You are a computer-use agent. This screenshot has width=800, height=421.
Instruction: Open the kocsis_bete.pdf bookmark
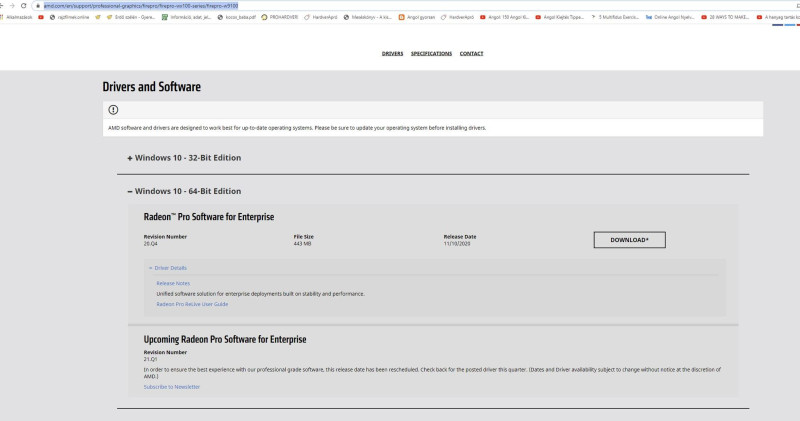pos(237,17)
